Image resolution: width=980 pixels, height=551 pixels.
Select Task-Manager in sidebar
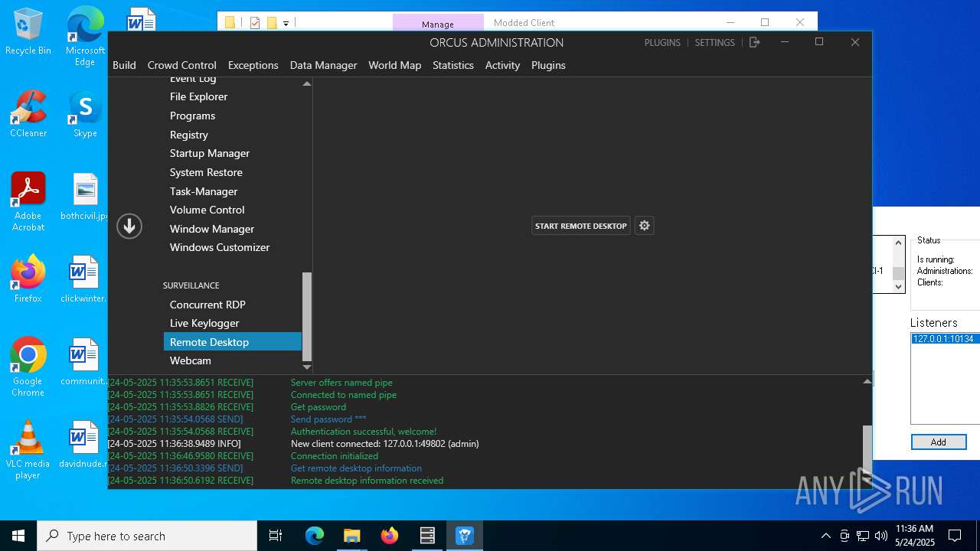(x=233, y=191)
